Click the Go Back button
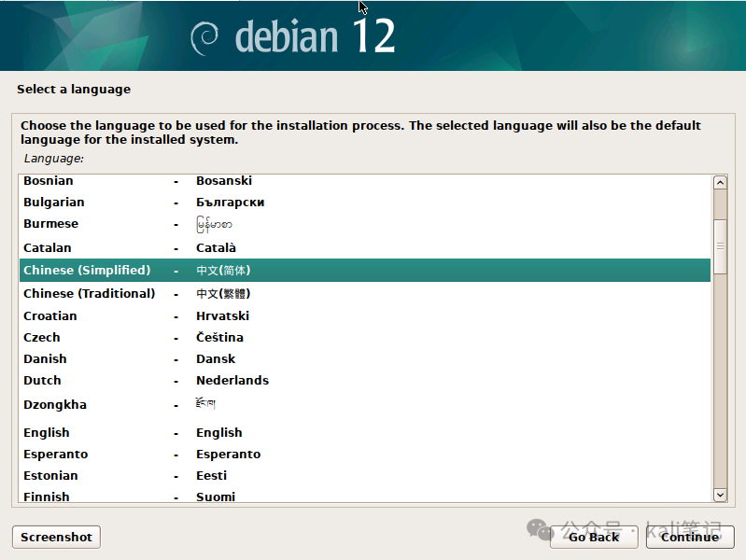Viewport: 746px width, 560px height. tap(594, 538)
